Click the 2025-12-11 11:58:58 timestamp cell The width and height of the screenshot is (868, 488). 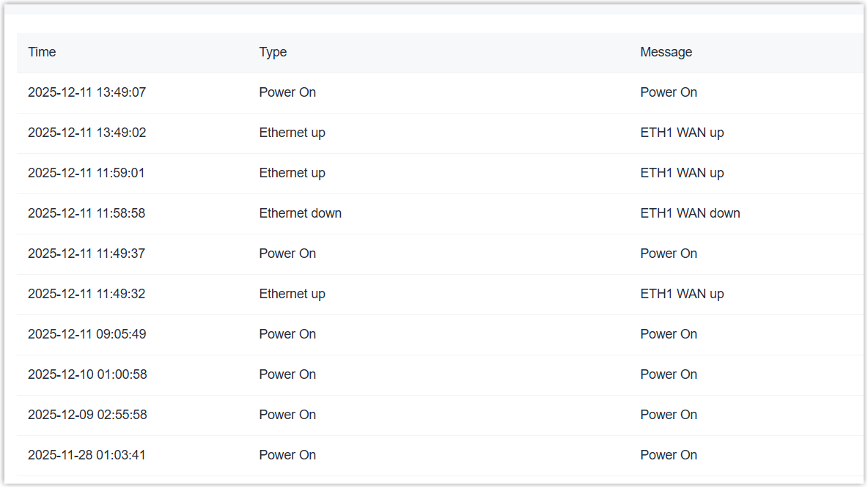click(x=87, y=213)
